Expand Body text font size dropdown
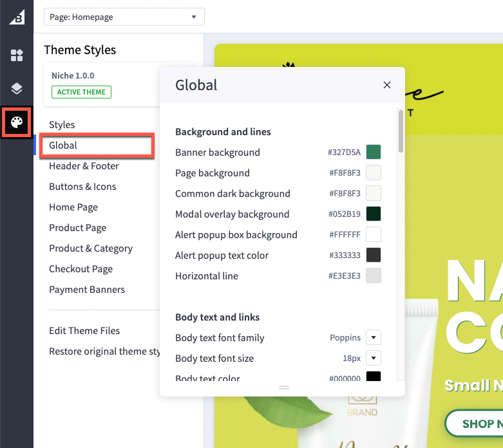Screen dimensions: 503x448 pos(374,359)
